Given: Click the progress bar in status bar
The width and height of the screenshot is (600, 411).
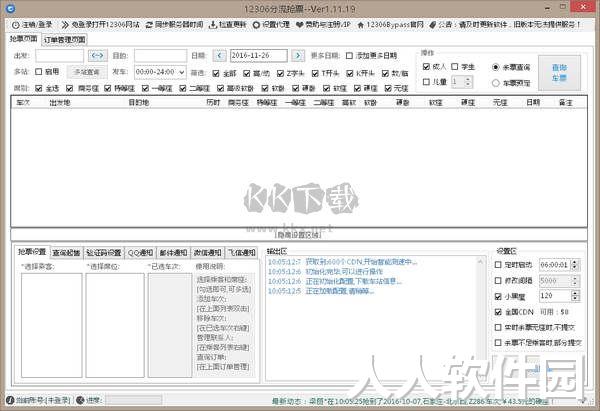Looking at the screenshot, I should click(x=134, y=400).
